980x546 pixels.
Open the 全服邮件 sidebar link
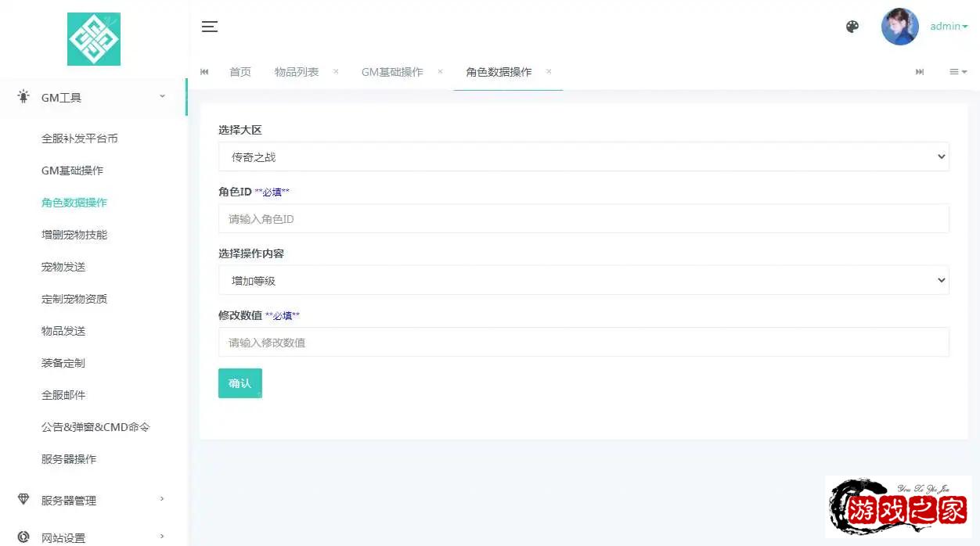(63, 395)
